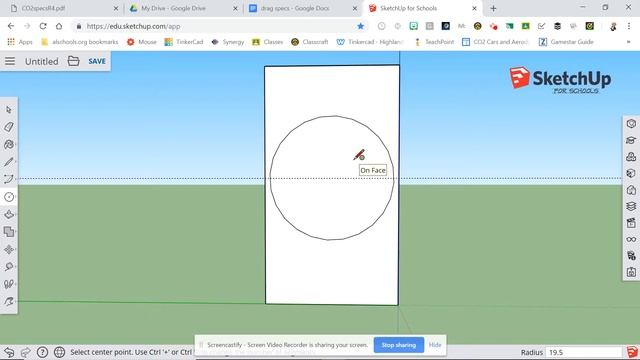Viewport: 640px width, 360px height.
Task: Activate the Move tool
Action: [x=9, y=249]
